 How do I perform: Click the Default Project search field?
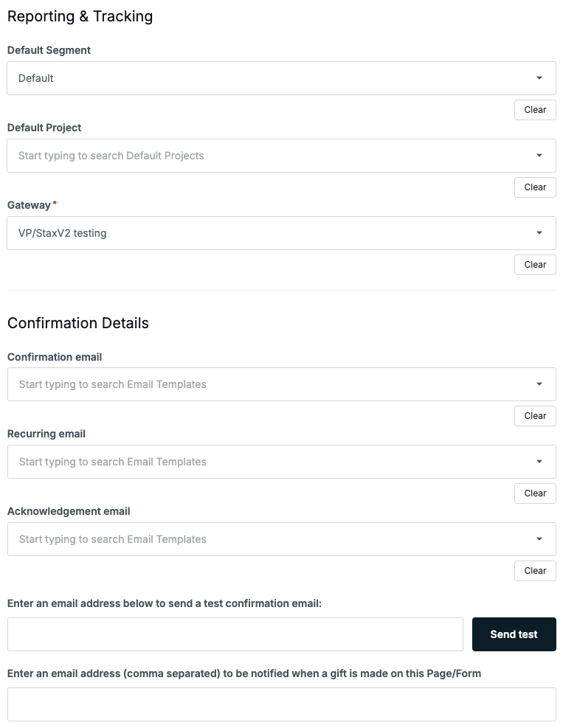pyautogui.click(x=282, y=156)
